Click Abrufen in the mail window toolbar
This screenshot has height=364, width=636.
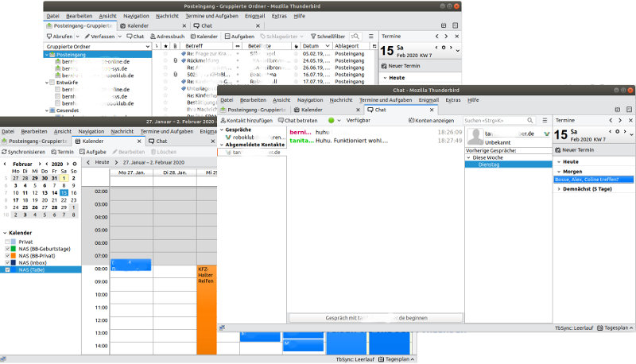(x=60, y=37)
